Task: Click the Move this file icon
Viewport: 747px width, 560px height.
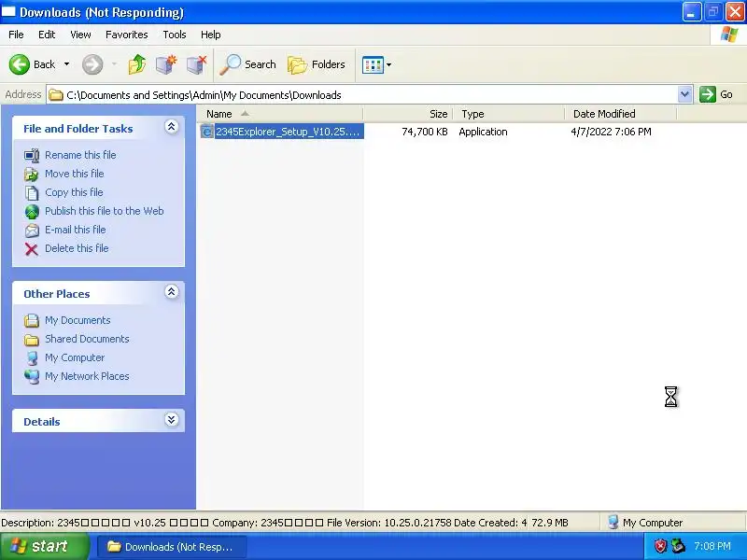Action: [x=32, y=175]
